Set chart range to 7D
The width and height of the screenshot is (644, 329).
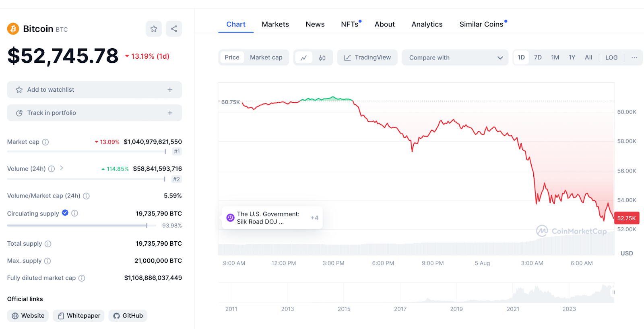[538, 58]
